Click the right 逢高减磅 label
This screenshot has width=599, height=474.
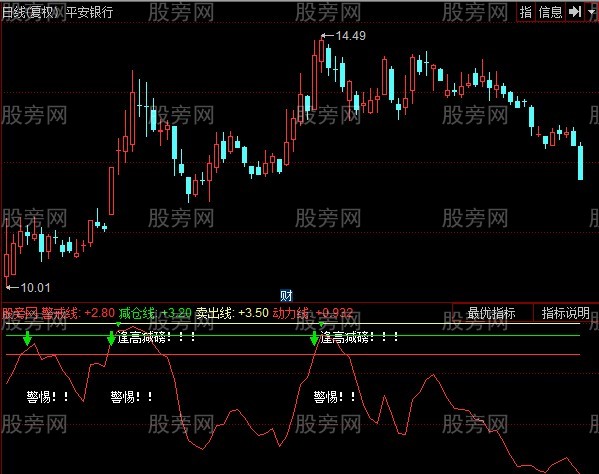(359, 337)
